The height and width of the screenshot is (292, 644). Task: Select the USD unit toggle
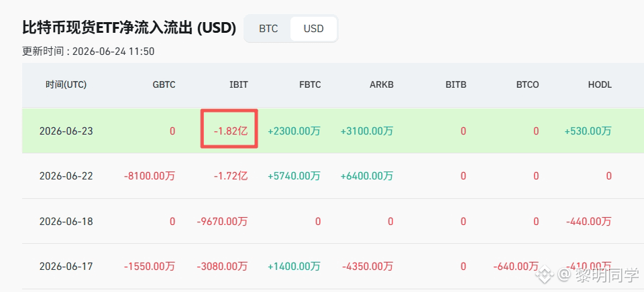[313, 29]
